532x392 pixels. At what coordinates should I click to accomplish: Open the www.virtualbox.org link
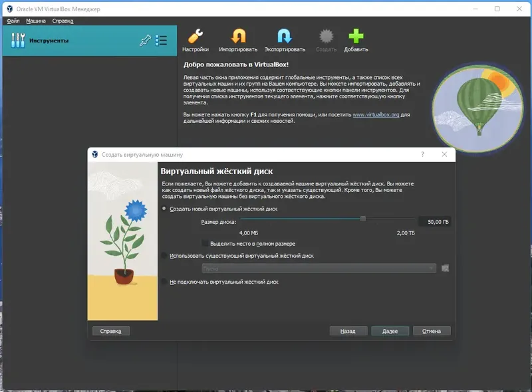(376, 115)
